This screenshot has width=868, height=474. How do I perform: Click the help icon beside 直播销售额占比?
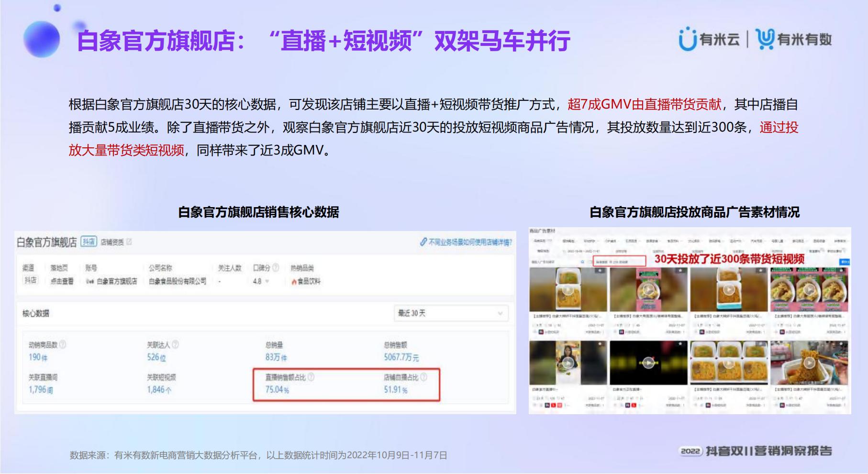coord(311,377)
